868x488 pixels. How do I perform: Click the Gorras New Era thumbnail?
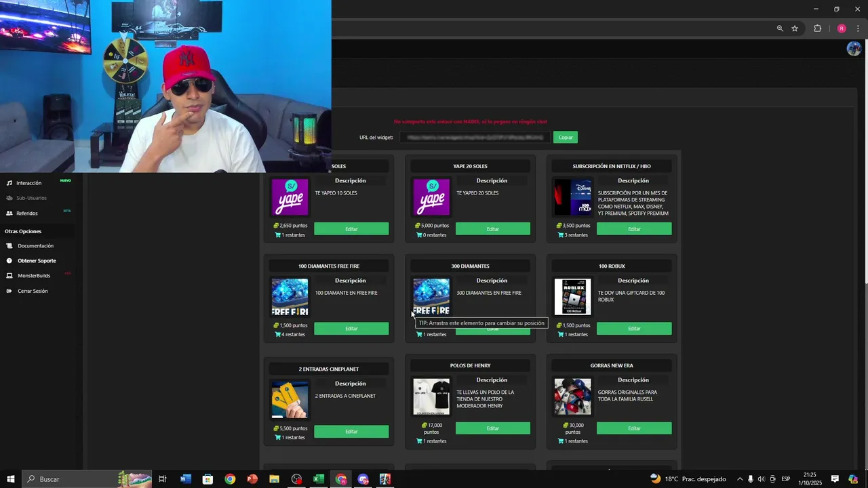(573, 396)
